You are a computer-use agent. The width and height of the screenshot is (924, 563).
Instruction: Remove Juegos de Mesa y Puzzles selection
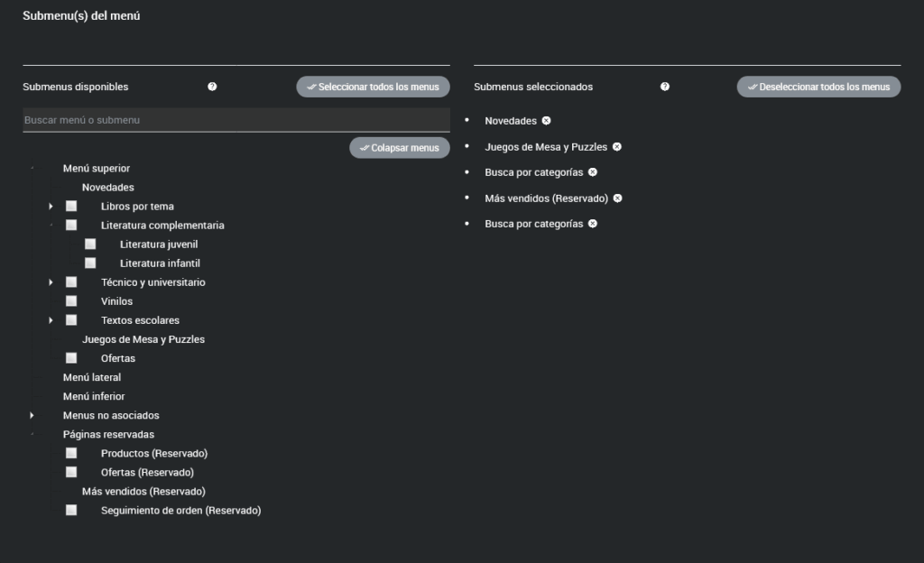617,146
